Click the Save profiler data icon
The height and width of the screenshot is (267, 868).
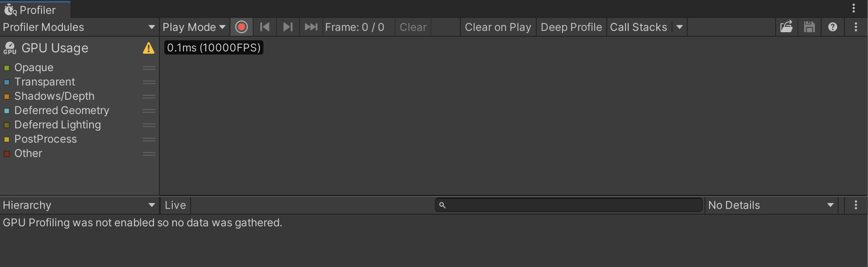click(810, 27)
